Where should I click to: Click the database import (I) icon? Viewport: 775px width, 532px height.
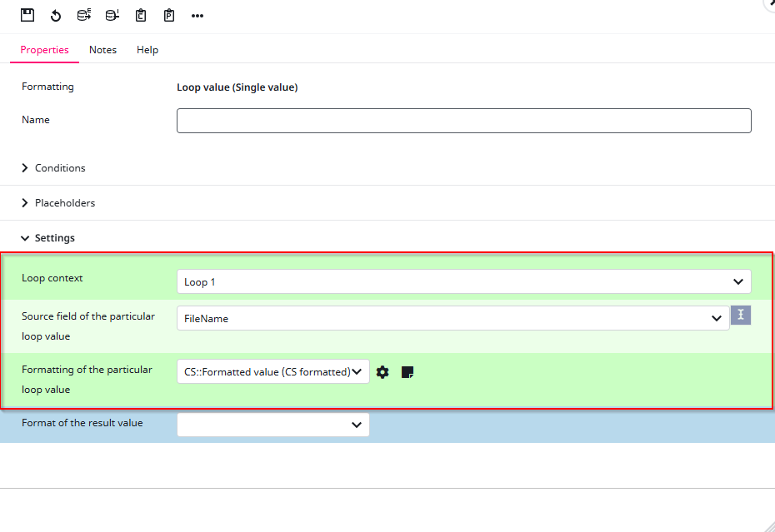click(x=112, y=15)
